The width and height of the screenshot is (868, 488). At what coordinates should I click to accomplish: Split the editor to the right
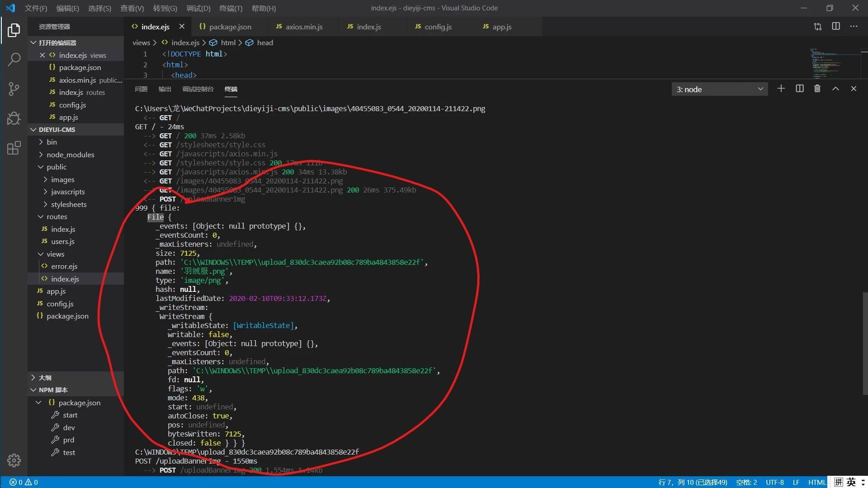[835, 27]
